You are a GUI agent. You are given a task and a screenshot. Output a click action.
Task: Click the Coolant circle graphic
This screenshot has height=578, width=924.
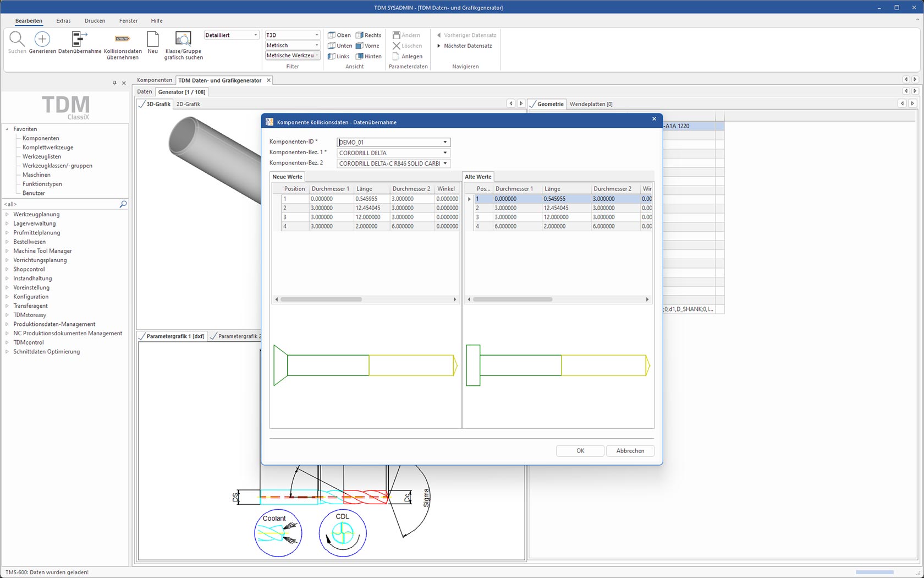tap(278, 533)
